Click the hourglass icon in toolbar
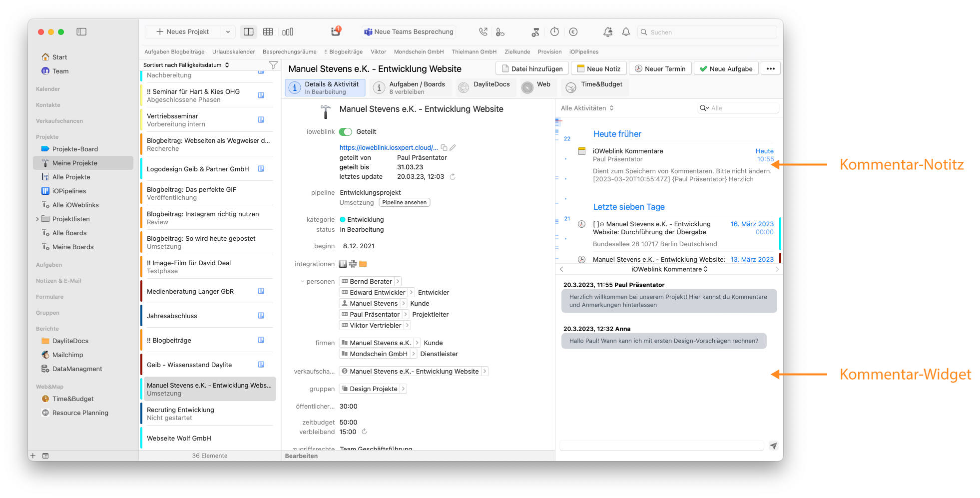980x498 pixels. (x=535, y=32)
